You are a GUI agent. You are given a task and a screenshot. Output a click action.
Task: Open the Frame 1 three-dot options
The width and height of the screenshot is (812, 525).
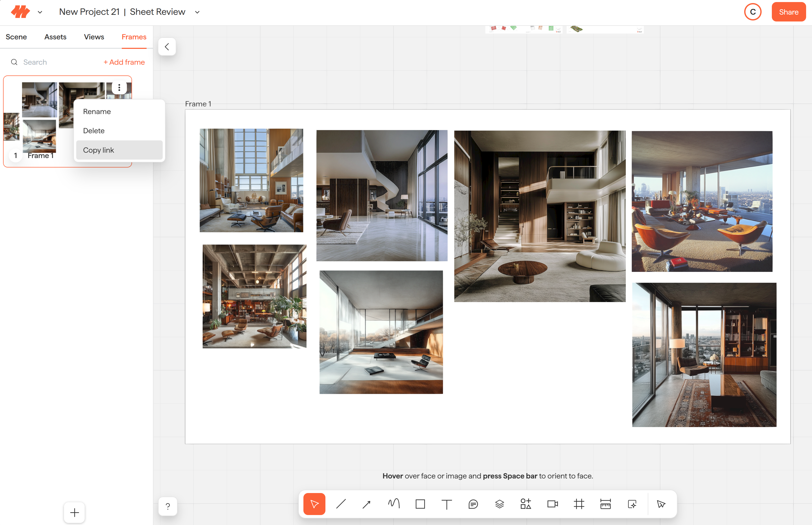pyautogui.click(x=119, y=88)
